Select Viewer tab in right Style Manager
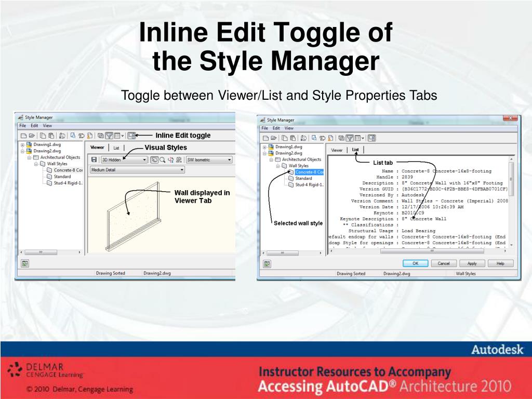 click(x=337, y=150)
